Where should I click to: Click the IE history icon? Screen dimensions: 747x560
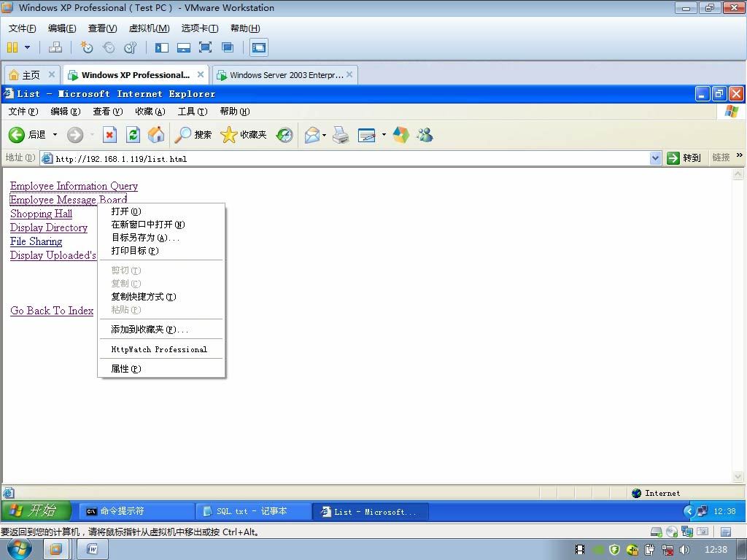(285, 135)
